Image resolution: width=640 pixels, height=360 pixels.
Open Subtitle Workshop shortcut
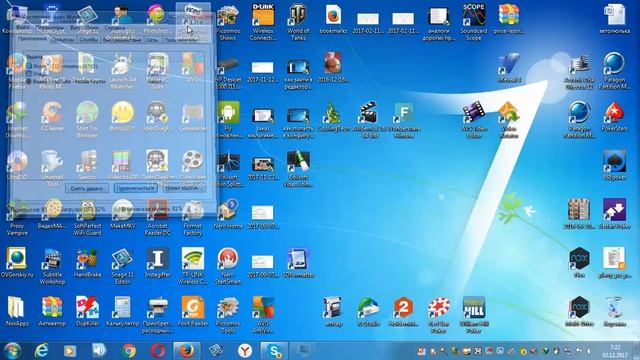pos(52,266)
